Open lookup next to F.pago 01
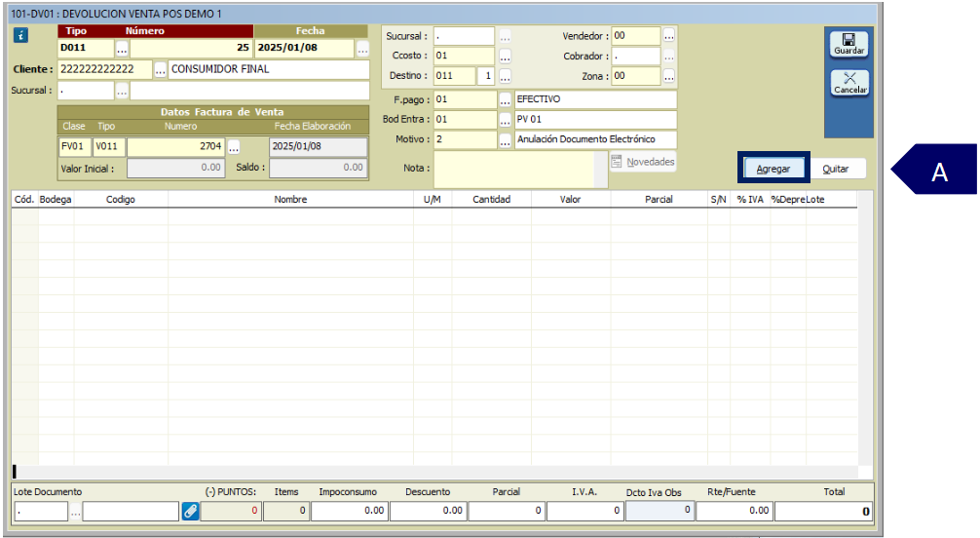Screen dimensions: 980x538 click(505, 99)
